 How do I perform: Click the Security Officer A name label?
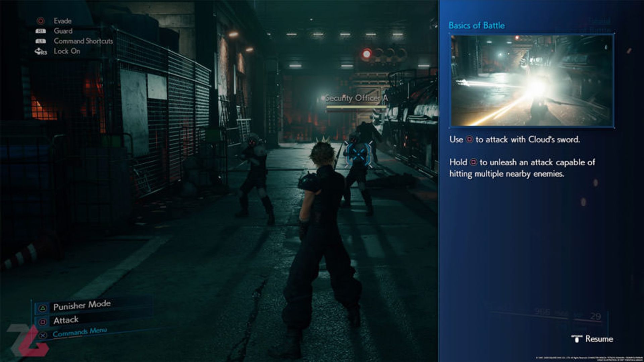tap(356, 98)
